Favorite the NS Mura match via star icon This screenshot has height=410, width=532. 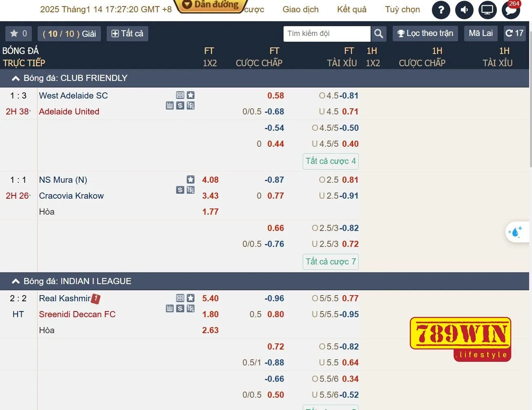(x=190, y=179)
